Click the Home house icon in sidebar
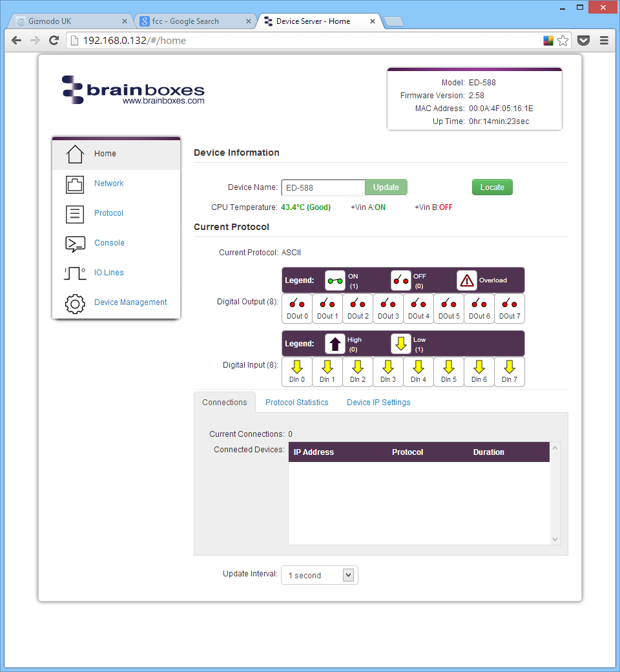This screenshot has width=620, height=672. click(x=75, y=154)
